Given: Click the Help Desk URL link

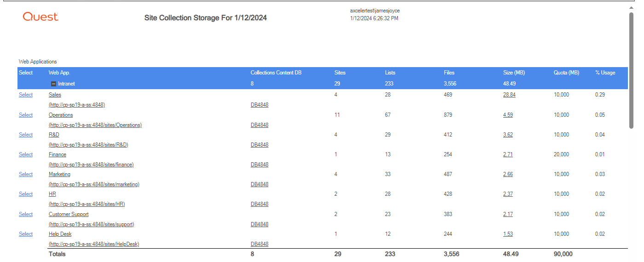Looking at the screenshot, I should [x=94, y=244].
